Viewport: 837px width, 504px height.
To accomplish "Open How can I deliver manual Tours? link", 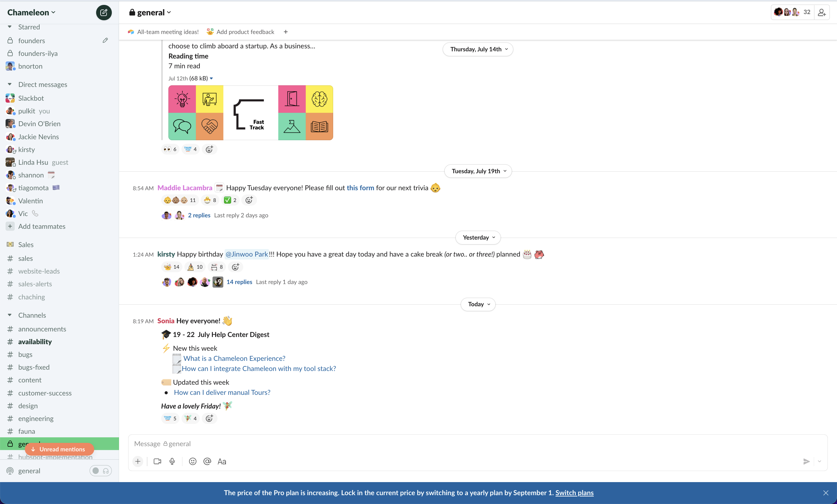I will tap(222, 392).
